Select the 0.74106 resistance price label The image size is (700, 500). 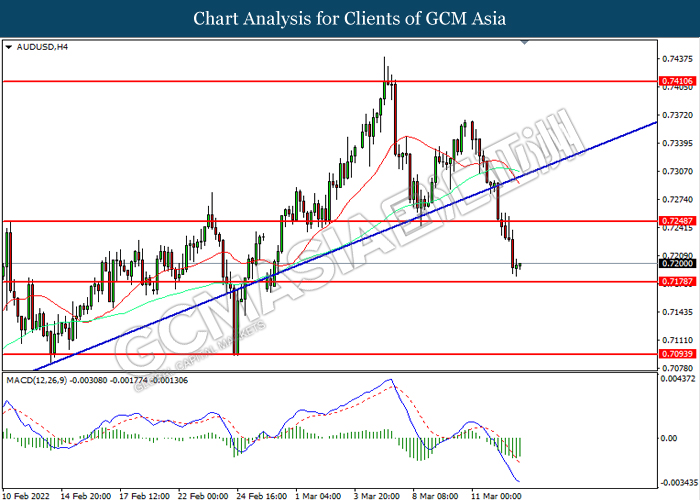click(677, 81)
